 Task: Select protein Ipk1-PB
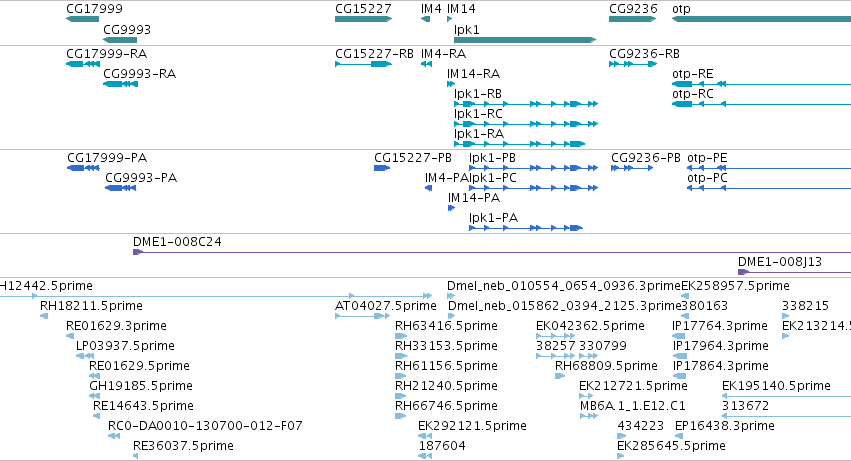coord(534,168)
